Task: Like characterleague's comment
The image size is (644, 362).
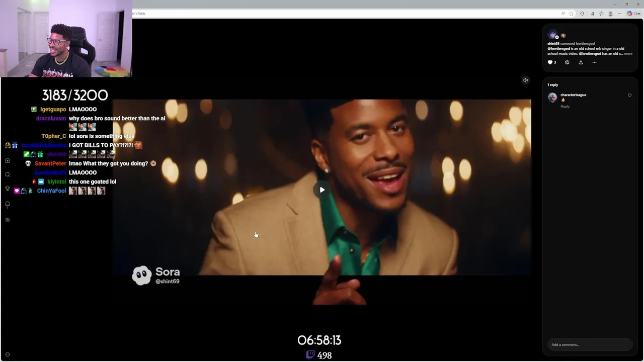Action: (x=629, y=95)
